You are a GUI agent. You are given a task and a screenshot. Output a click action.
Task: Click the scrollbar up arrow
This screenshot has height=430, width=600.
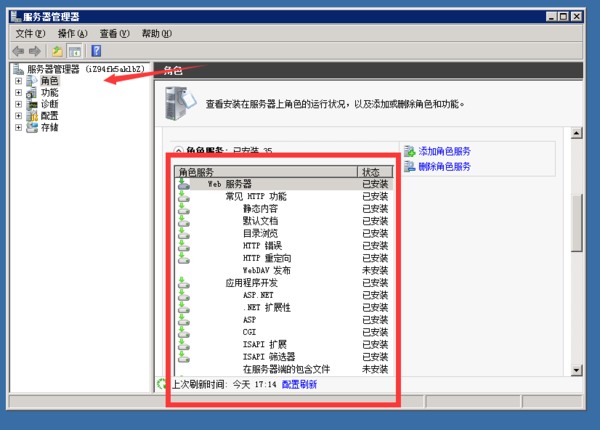coord(576,133)
